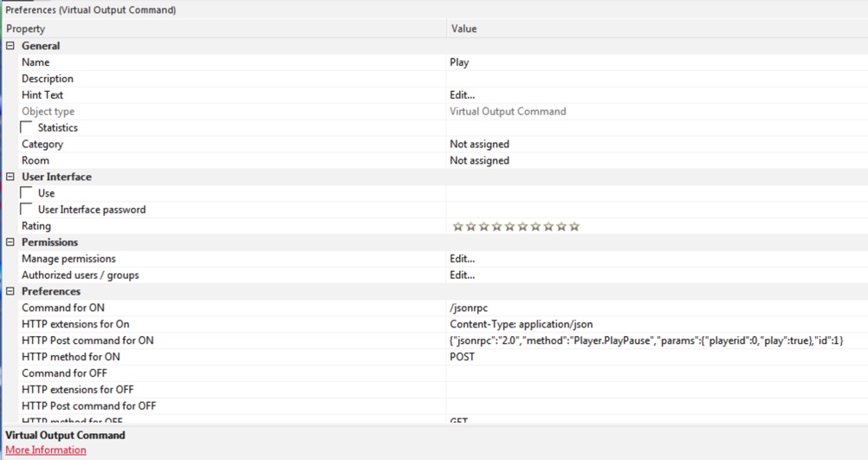Edit the Name value field 'Play'
Screen dimensions: 868x460
tap(460, 62)
